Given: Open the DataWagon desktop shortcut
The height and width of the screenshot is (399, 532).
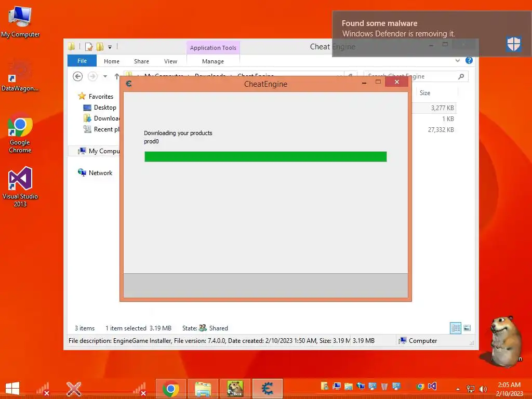Looking at the screenshot, I should [x=20, y=76].
